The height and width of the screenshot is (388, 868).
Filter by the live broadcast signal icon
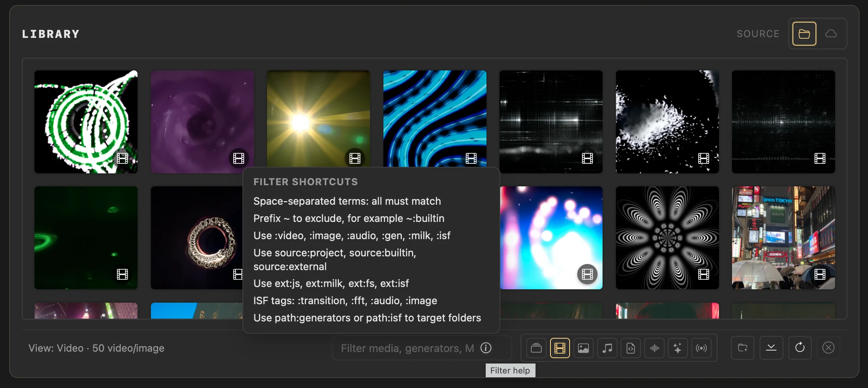701,348
